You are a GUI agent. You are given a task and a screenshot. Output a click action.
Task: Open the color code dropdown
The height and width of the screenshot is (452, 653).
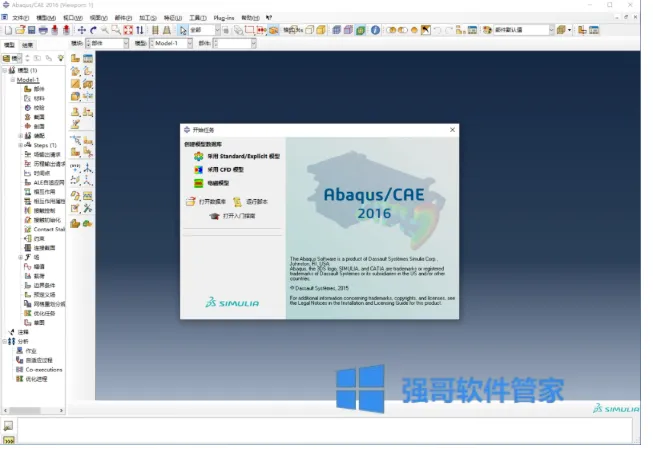point(524,30)
